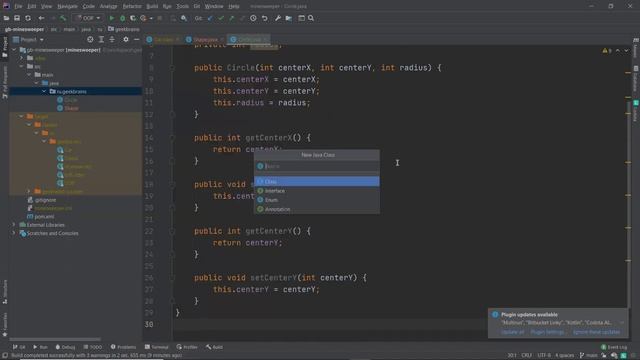
Task: Collapse the target folder
Action: pos(22,116)
